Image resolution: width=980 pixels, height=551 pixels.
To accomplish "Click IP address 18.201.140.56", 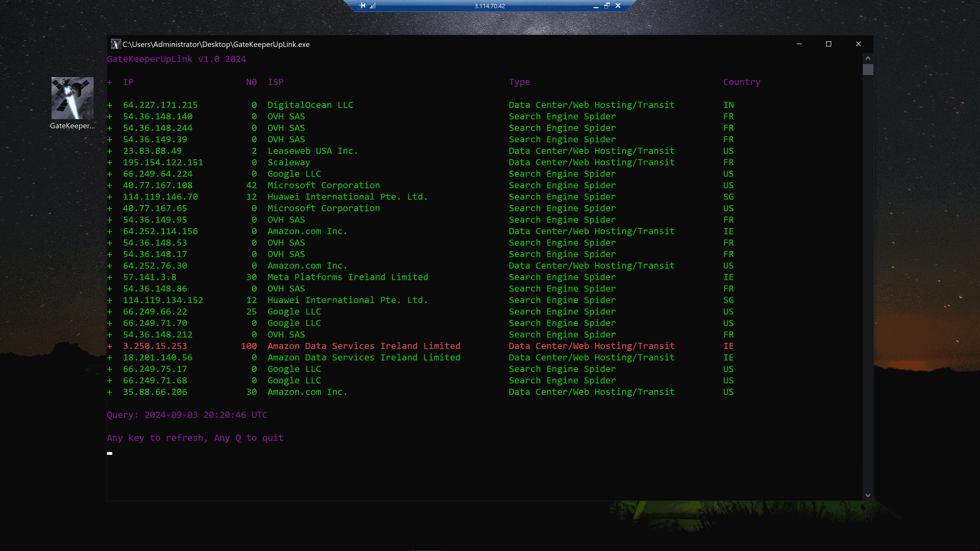I will pos(157,357).
